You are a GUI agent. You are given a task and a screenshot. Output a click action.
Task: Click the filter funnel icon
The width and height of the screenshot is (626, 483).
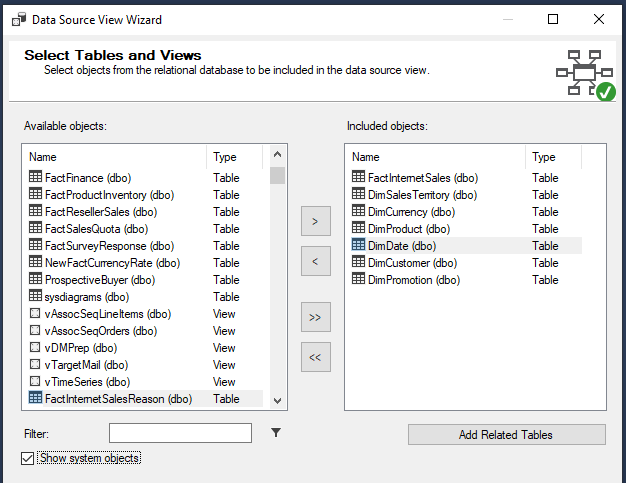tap(276, 432)
